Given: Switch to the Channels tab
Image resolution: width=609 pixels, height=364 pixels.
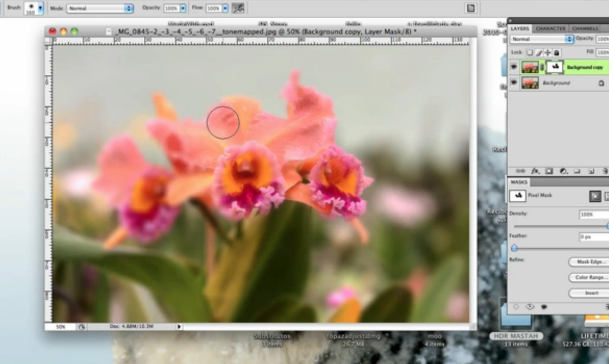Looking at the screenshot, I should (585, 29).
